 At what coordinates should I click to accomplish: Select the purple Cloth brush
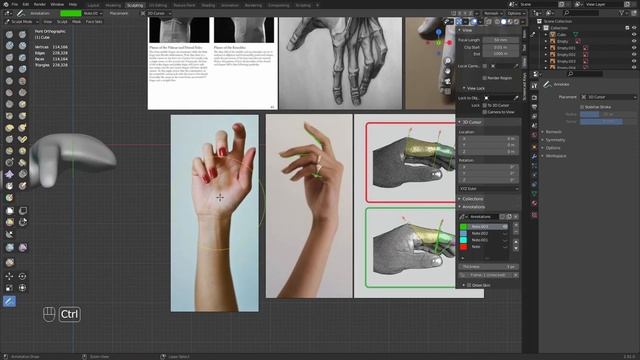[9, 174]
